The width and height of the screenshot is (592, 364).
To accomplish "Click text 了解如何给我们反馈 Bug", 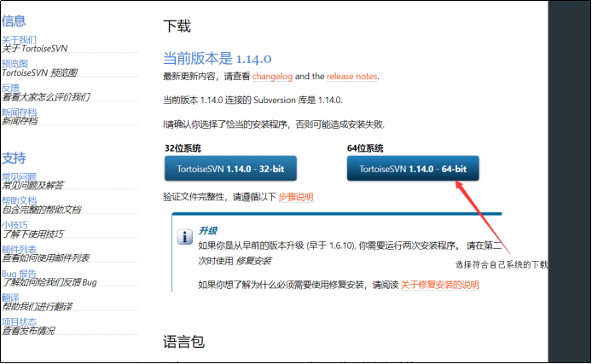I will point(49,282).
